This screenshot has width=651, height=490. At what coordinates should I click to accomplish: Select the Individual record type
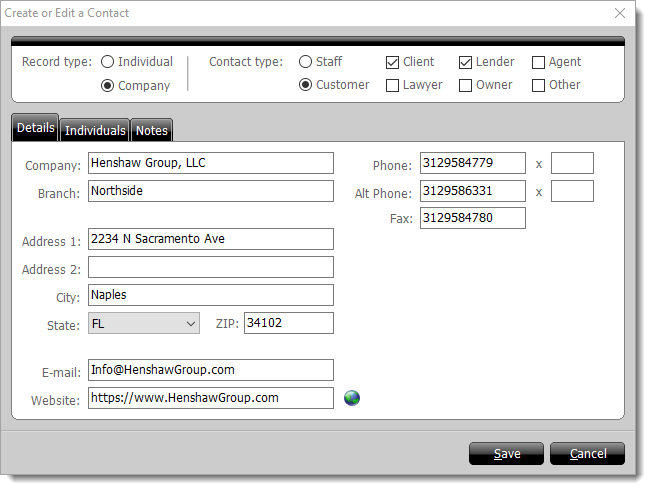(x=108, y=62)
